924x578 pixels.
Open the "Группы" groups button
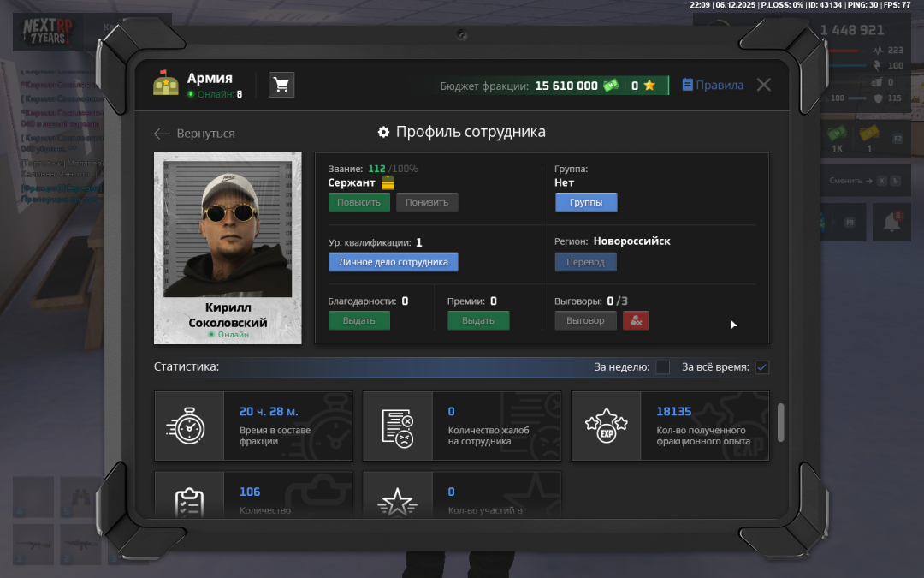pyautogui.click(x=586, y=202)
